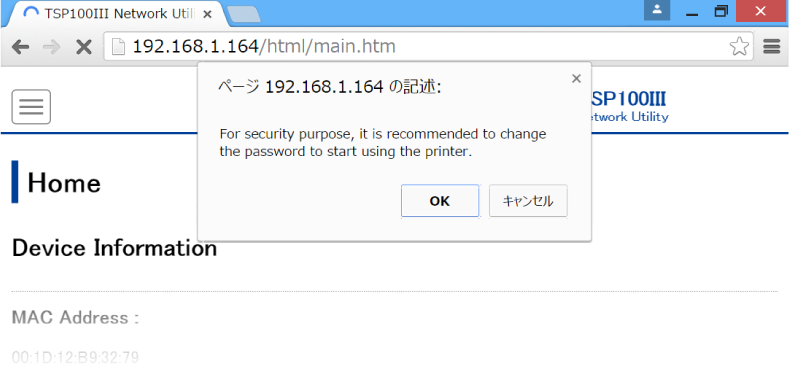This screenshot has width=790, height=386.
Task: Open the Chrome settings menu icon
Action: 771,47
